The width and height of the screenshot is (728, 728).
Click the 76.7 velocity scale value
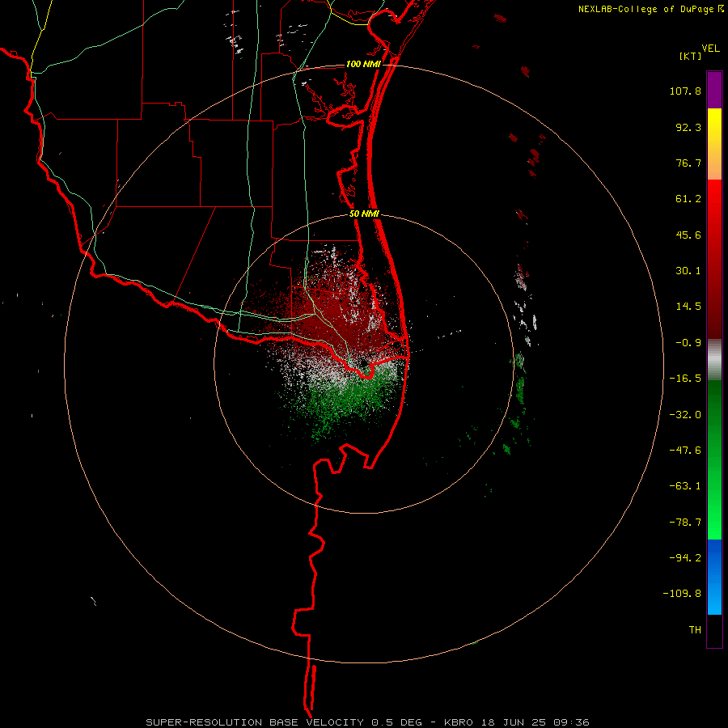(688, 163)
